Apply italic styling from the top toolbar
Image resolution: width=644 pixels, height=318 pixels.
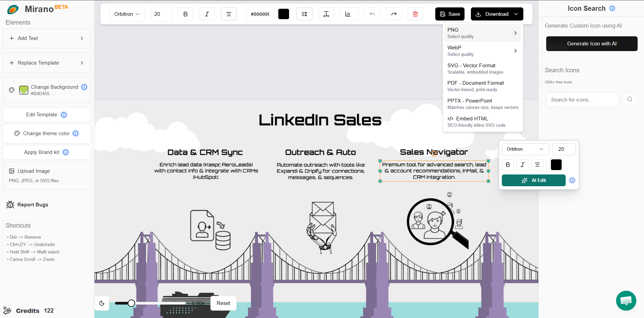[207, 14]
